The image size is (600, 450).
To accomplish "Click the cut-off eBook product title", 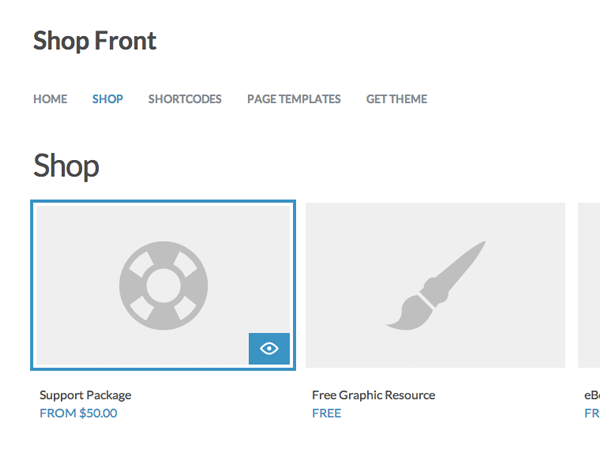I will 592,395.
